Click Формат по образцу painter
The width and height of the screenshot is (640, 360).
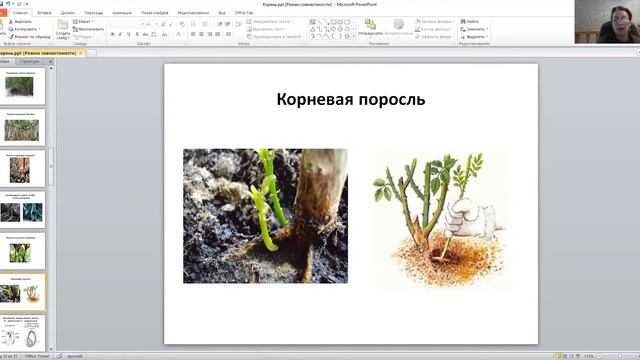pyautogui.click(x=29, y=36)
